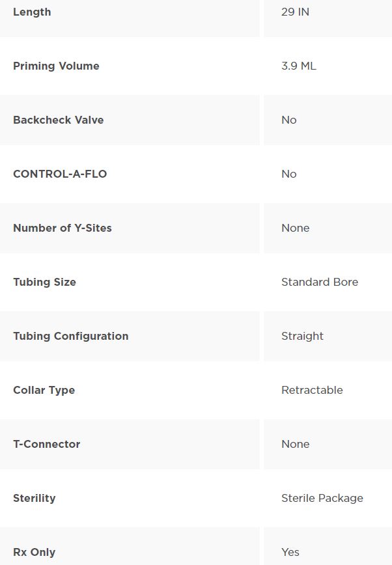Select the Length label
The height and width of the screenshot is (565, 392).
(x=32, y=12)
